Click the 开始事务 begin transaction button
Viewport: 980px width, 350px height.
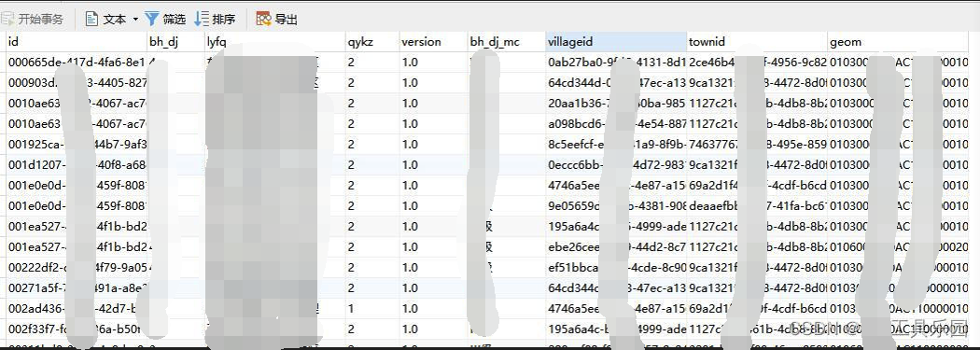tap(33, 20)
